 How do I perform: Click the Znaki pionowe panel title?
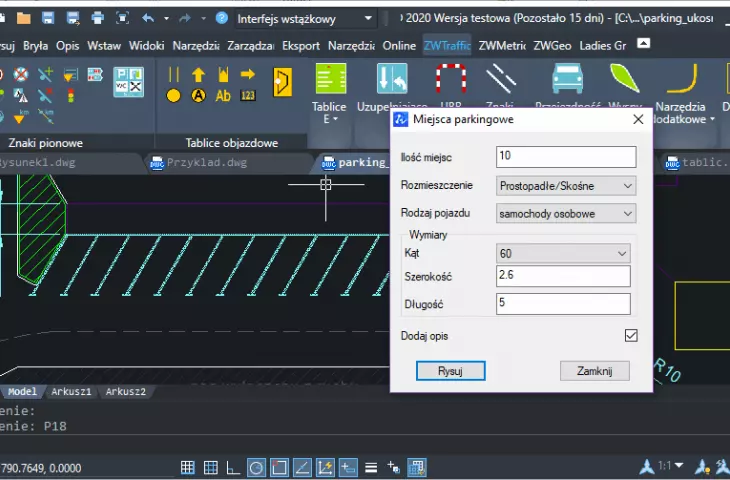pos(46,143)
